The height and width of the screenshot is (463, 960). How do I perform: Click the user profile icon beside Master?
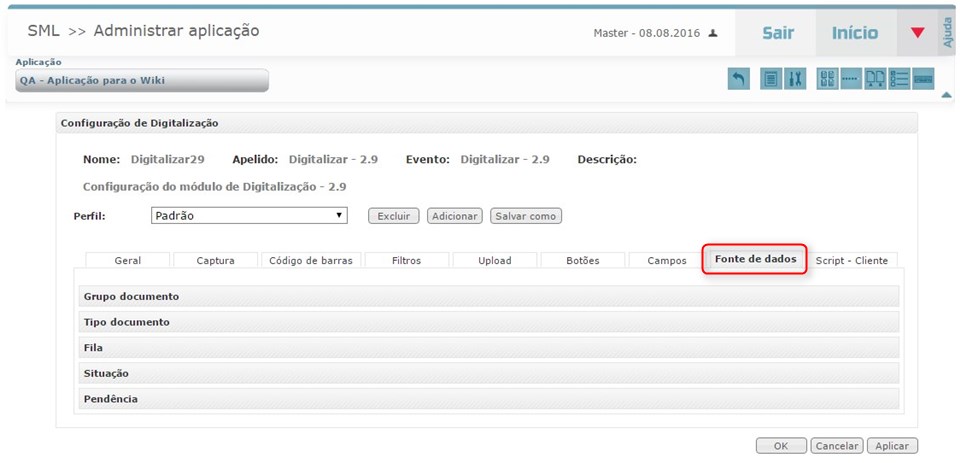click(713, 33)
